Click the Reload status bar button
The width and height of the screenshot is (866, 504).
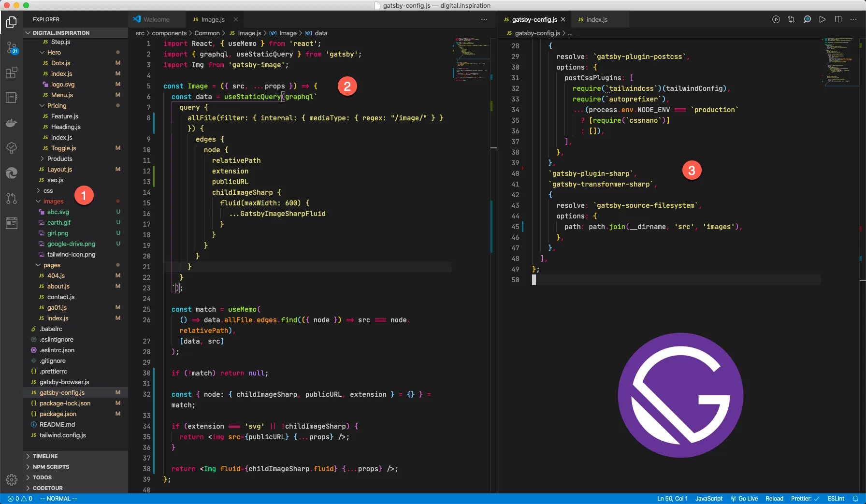[774, 499]
